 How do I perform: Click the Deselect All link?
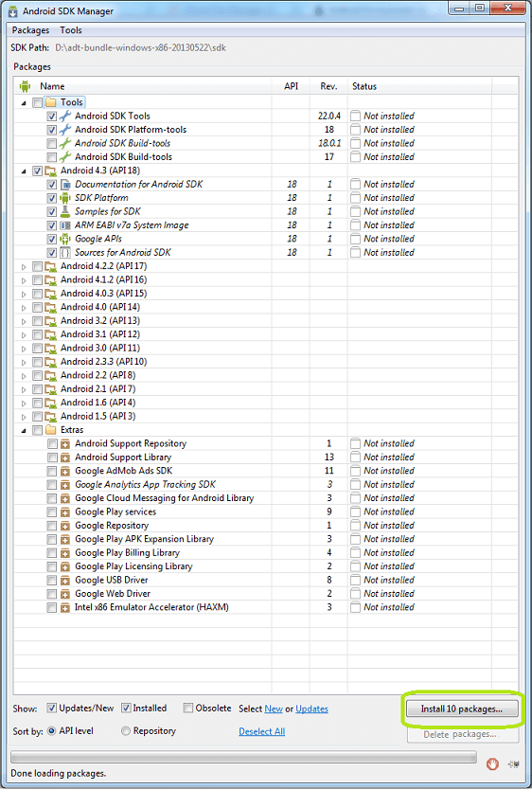coord(261,731)
